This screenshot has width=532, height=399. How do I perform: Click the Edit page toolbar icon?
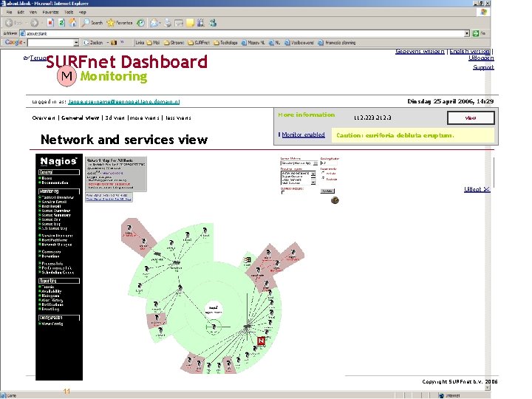coord(179,23)
